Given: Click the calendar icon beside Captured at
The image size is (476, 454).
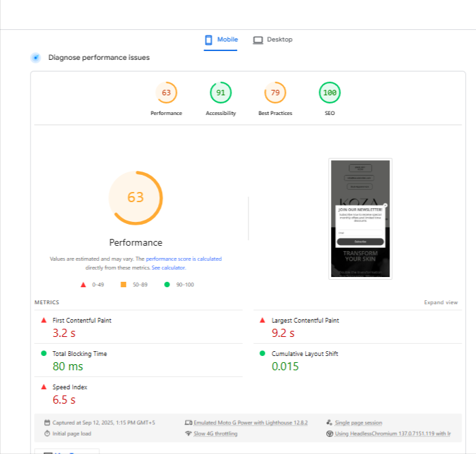Looking at the screenshot, I should 47,423.
